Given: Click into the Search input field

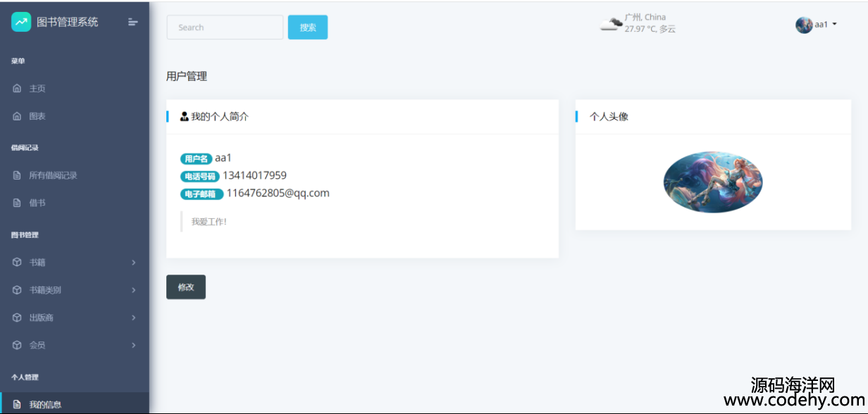Looking at the screenshot, I should [225, 27].
